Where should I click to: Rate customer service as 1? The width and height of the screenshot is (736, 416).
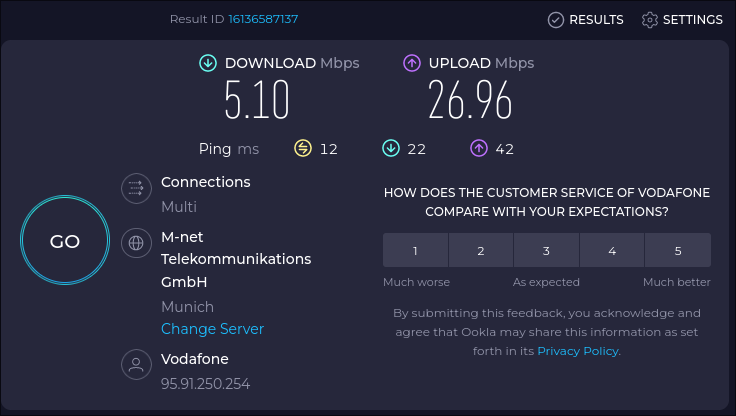[415, 250]
